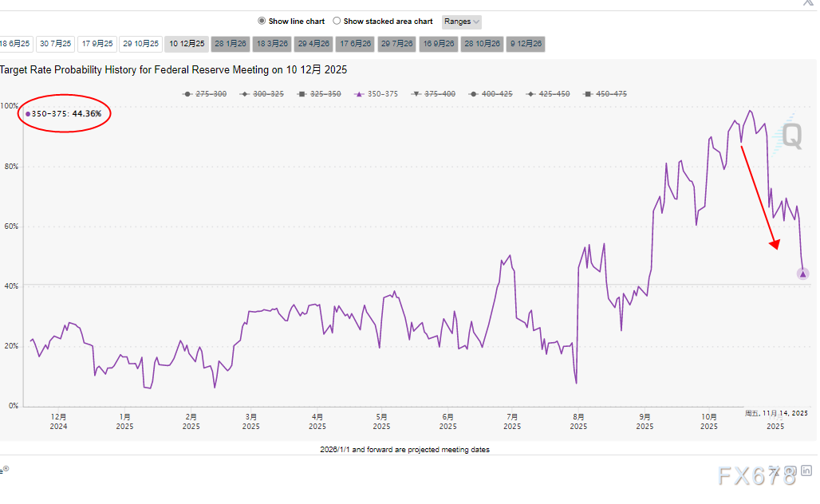This screenshot has height=504, width=820.
Task: Select the 29 10月25 meeting tab
Action: pyautogui.click(x=141, y=44)
